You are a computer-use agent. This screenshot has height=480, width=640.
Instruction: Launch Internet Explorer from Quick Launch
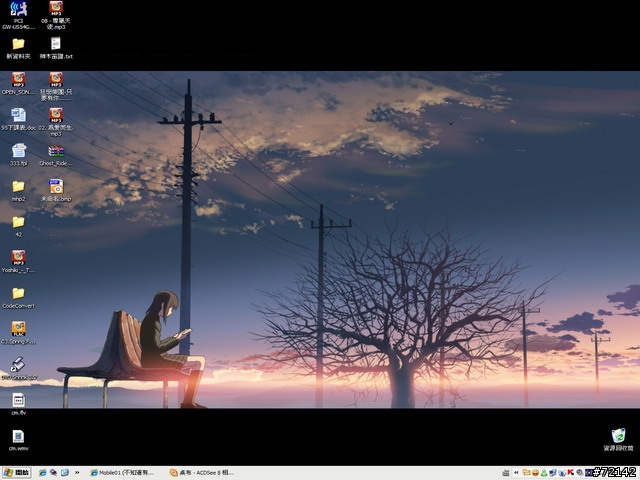42,473
